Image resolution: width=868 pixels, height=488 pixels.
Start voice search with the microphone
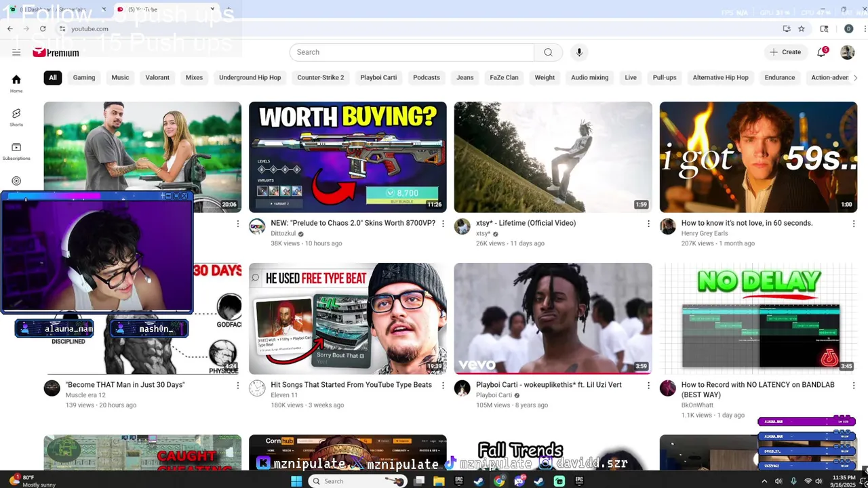point(579,52)
